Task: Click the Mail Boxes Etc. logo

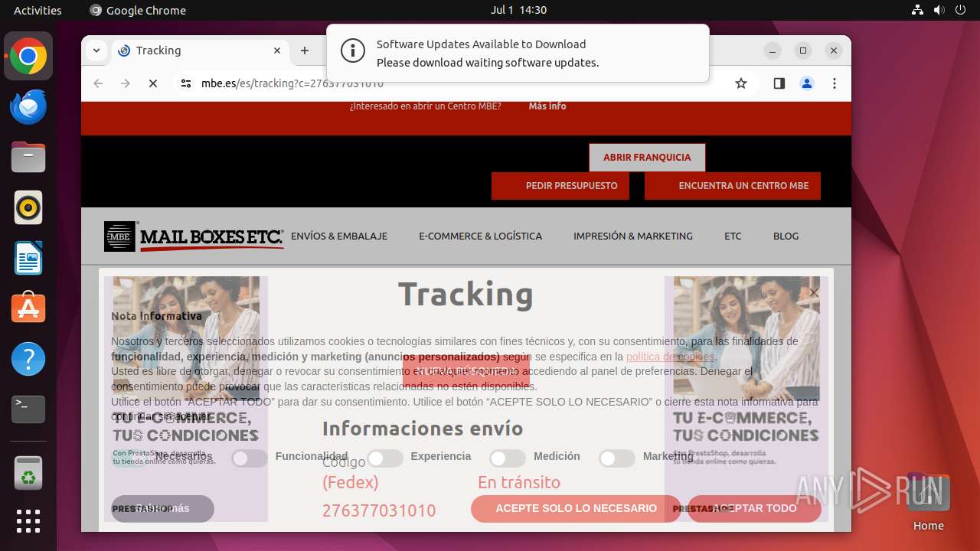Action: (194, 236)
